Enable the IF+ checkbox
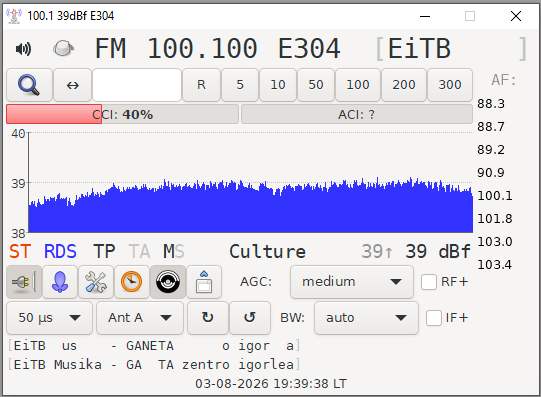This screenshot has height=397, width=541. pyautogui.click(x=434, y=318)
